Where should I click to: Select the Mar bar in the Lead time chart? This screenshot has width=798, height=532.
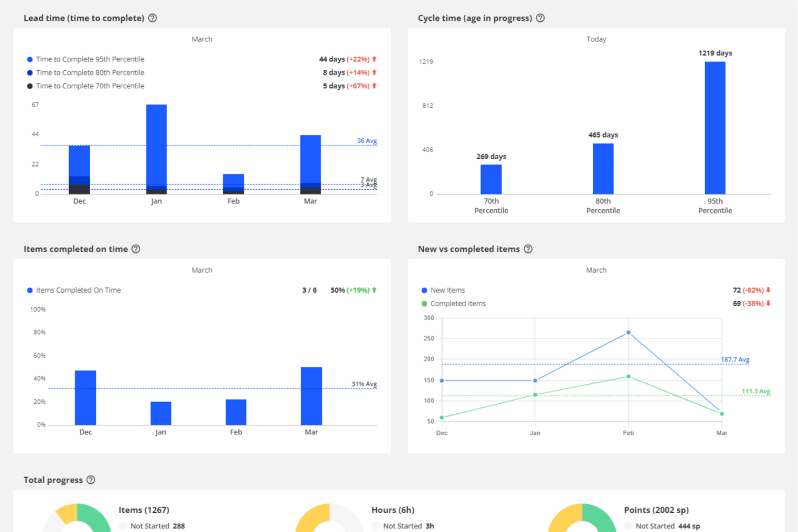point(311,164)
